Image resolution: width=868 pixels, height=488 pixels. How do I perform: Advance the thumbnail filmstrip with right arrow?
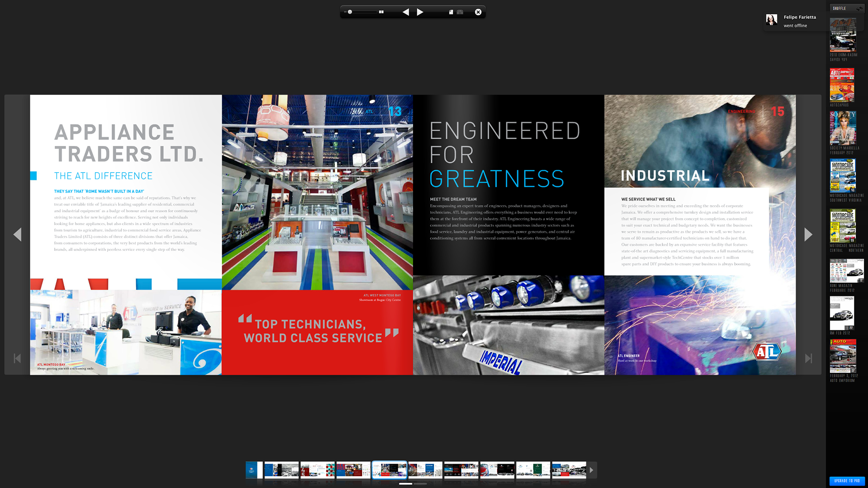pyautogui.click(x=591, y=470)
